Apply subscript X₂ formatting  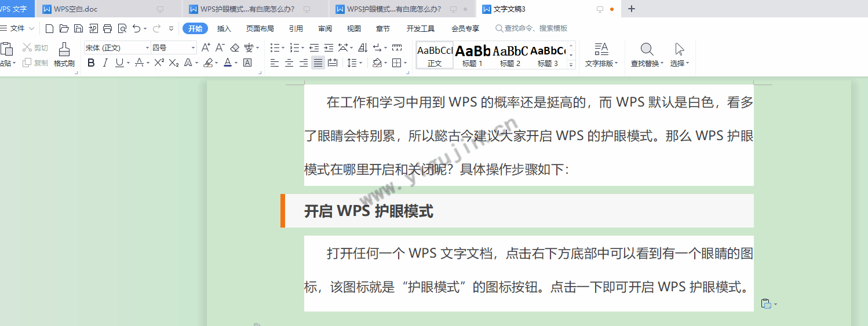pyautogui.click(x=173, y=63)
